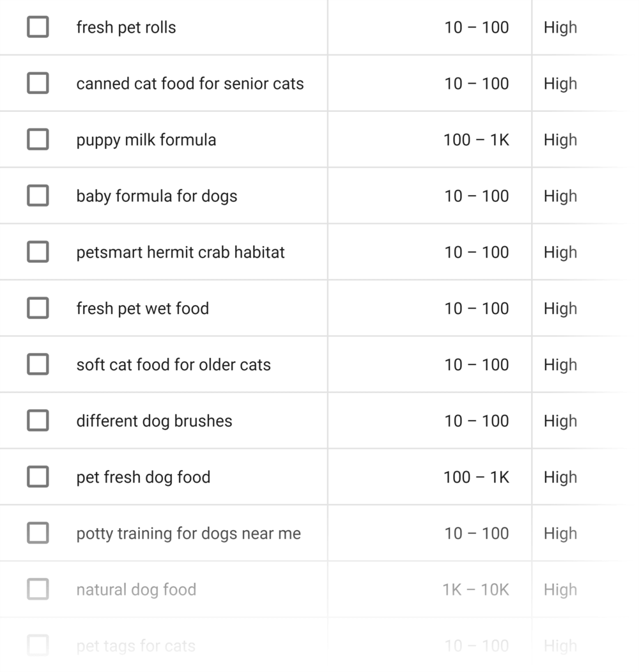The height and width of the screenshot is (672, 639).
Task: Click High competition for petsmart hermit crab habitat
Action: (560, 253)
